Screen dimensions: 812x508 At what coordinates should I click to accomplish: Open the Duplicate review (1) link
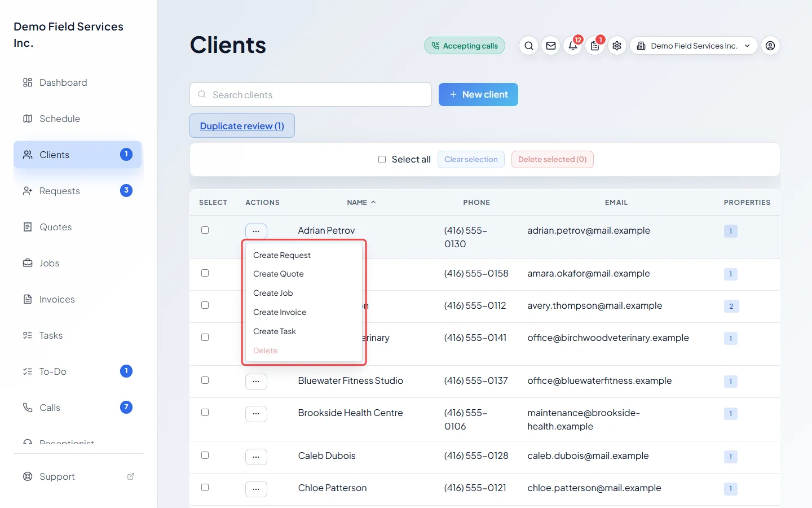coord(242,126)
